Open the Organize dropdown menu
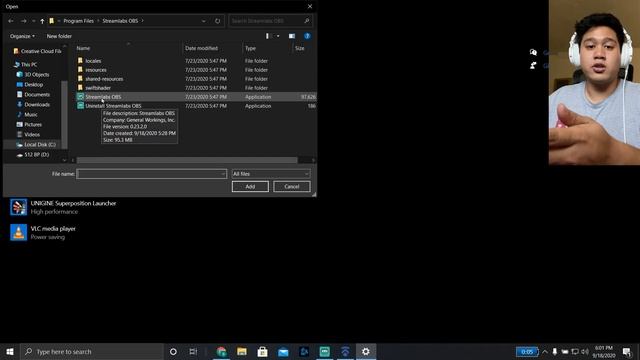This screenshot has width=640, height=360. 22,36
